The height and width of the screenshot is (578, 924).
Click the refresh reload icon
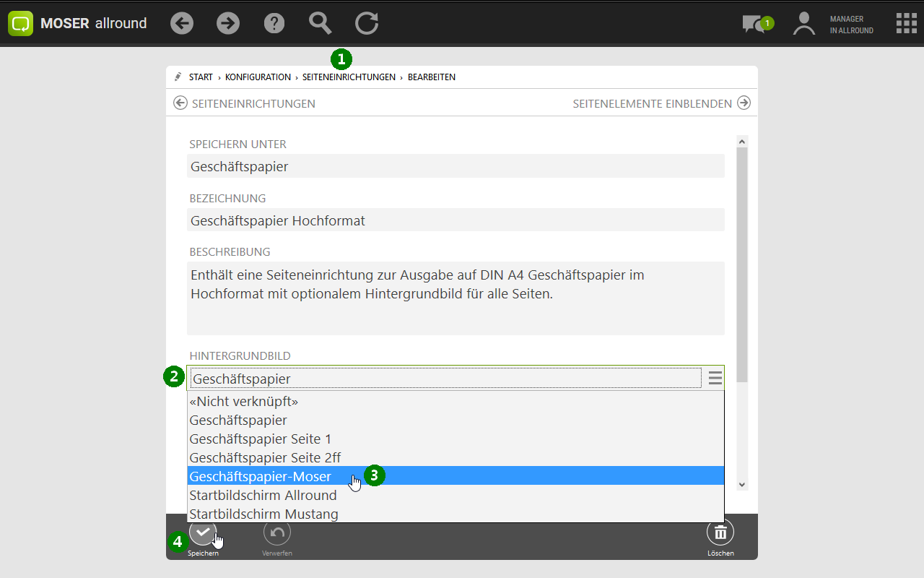(x=367, y=23)
